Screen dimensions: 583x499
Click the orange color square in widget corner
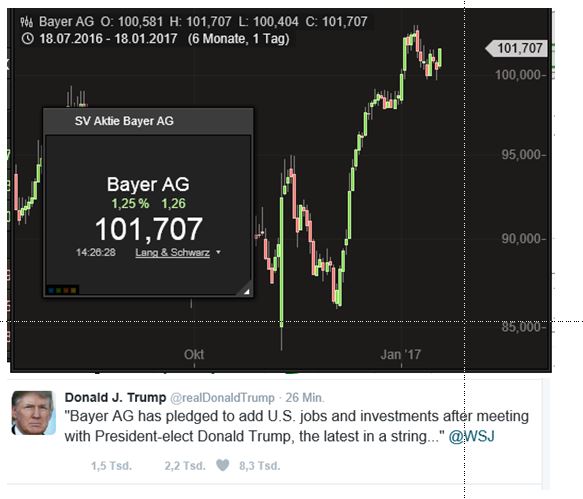click(66, 290)
